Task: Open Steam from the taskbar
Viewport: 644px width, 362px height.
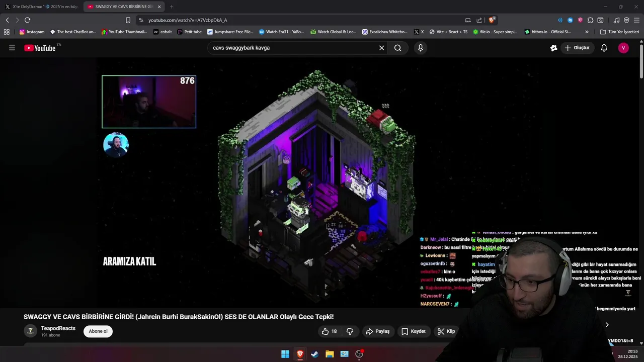Action: 314,354
